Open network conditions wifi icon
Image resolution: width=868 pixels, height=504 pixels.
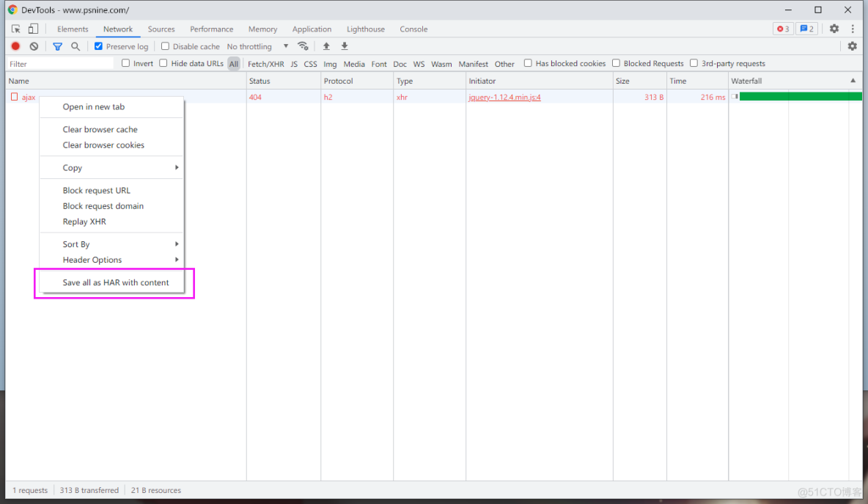(303, 46)
